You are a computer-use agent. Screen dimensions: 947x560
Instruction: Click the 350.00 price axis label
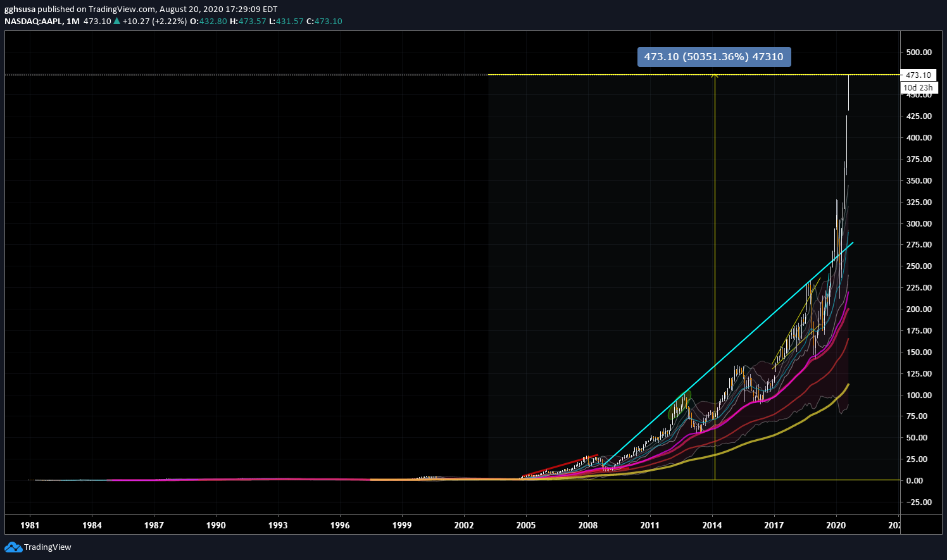pos(919,181)
